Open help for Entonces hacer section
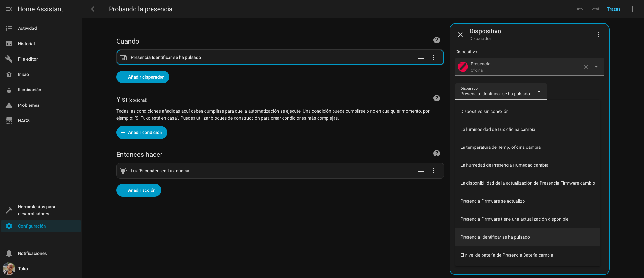This screenshot has width=644, height=278. point(436,153)
